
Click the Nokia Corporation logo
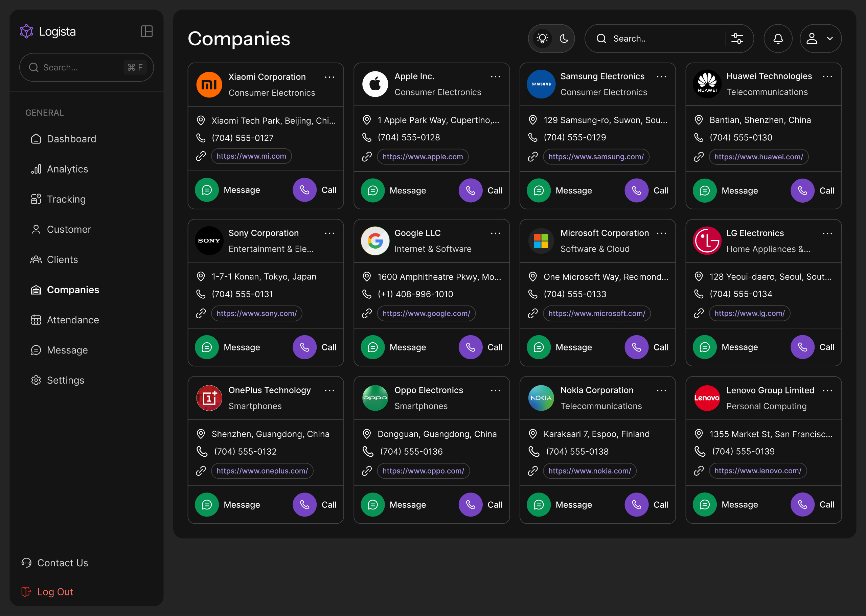click(x=541, y=398)
